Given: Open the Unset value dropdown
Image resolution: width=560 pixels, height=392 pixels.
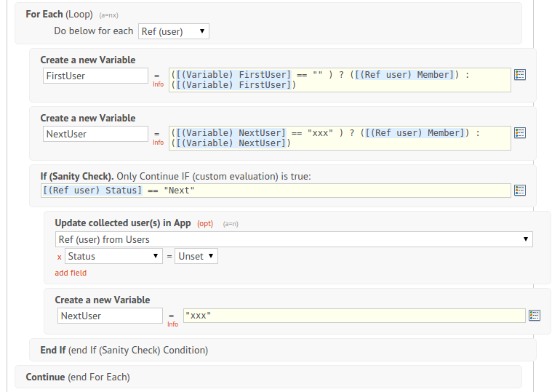Looking at the screenshot, I should point(196,256).
